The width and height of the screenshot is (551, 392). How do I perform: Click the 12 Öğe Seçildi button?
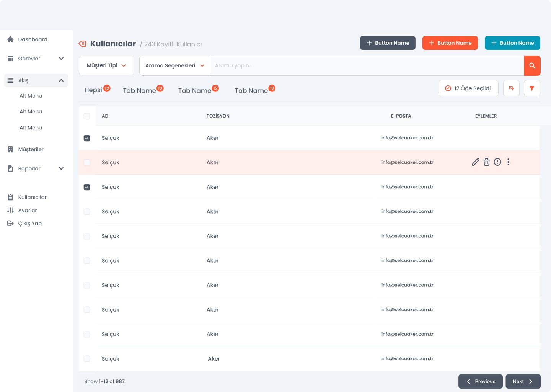click(x=468, y=88)
